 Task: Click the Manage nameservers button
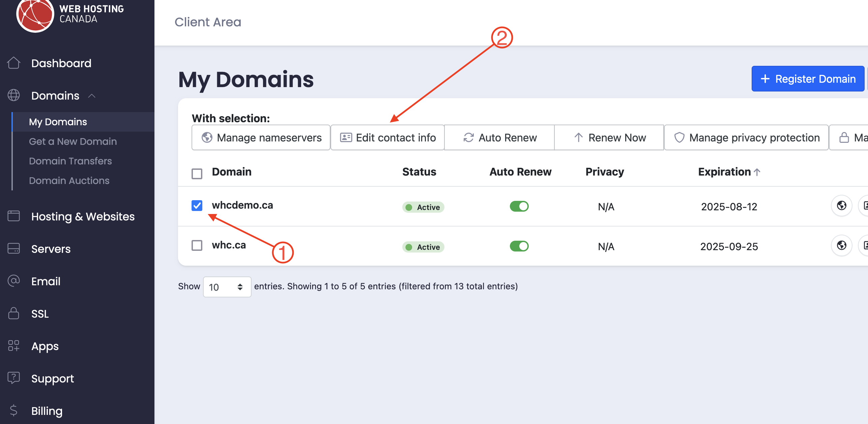[x=261, y=137]
